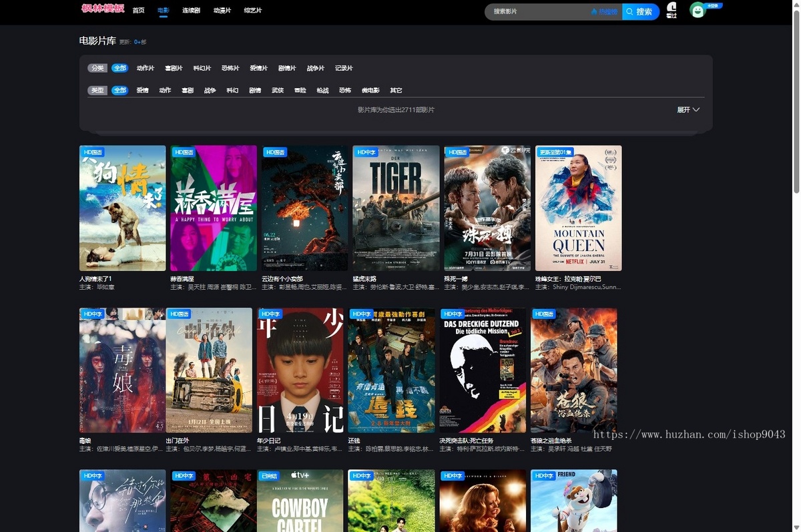Viewport: 801px width, 532px height.
Task: Filter category by 剧情片
Action: pos(287,68)
